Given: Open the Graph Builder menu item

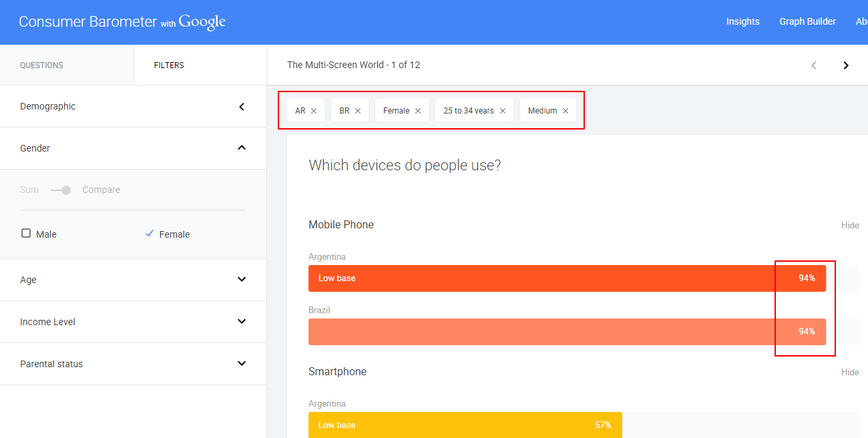Looking at the screenshot, I should click(807, 22).
